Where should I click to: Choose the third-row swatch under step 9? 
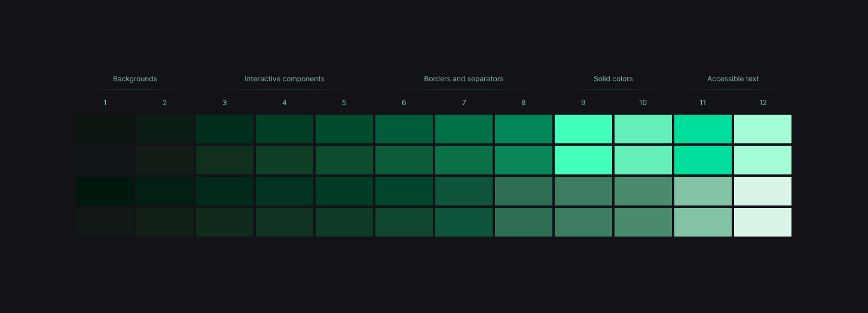(583, 191)
